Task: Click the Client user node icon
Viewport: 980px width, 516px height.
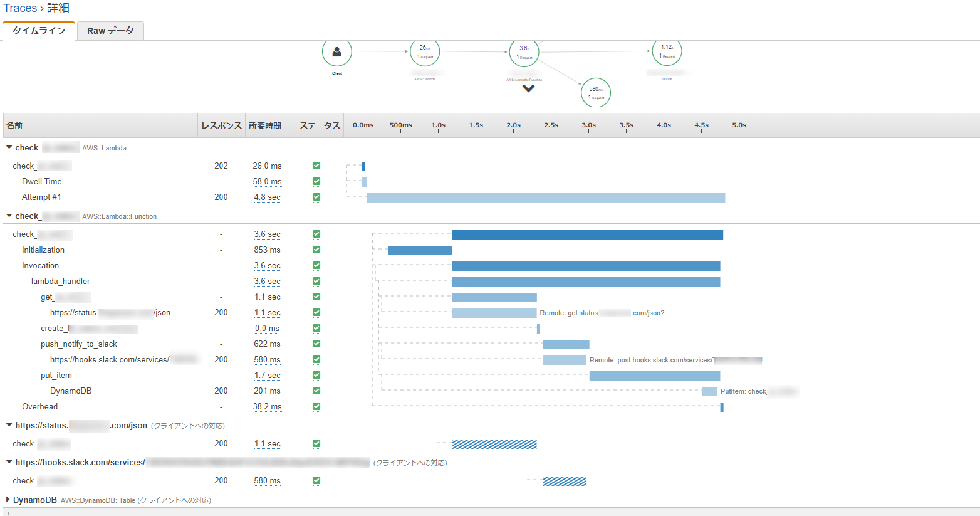Action: (x=337, y=52)
